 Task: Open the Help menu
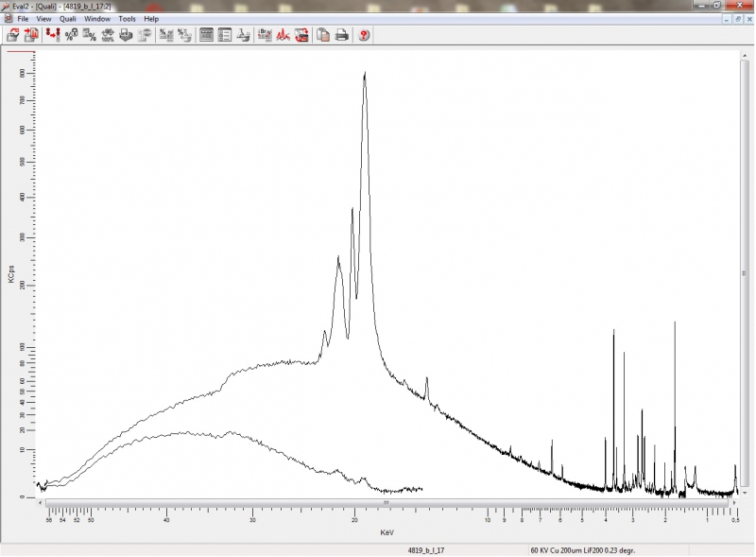pos(151,19)
